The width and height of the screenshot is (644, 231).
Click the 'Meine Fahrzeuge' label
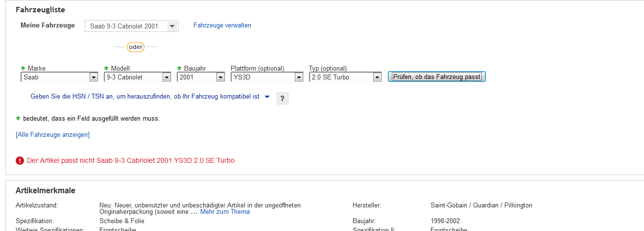[x=48, y=26]
